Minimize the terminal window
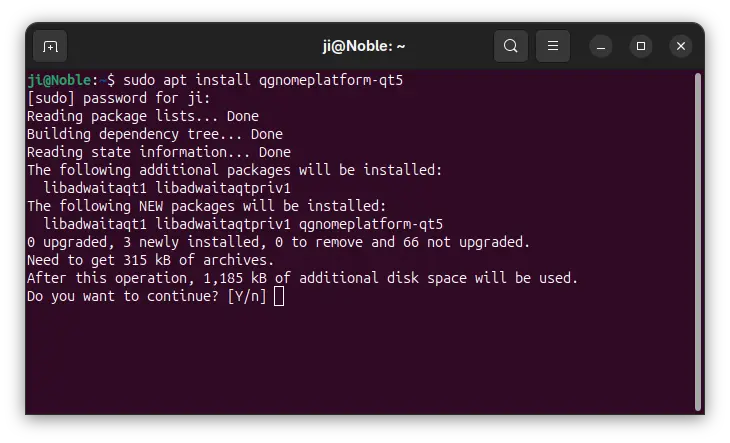The height and width of the screenshot is (443, 730). 601,46
